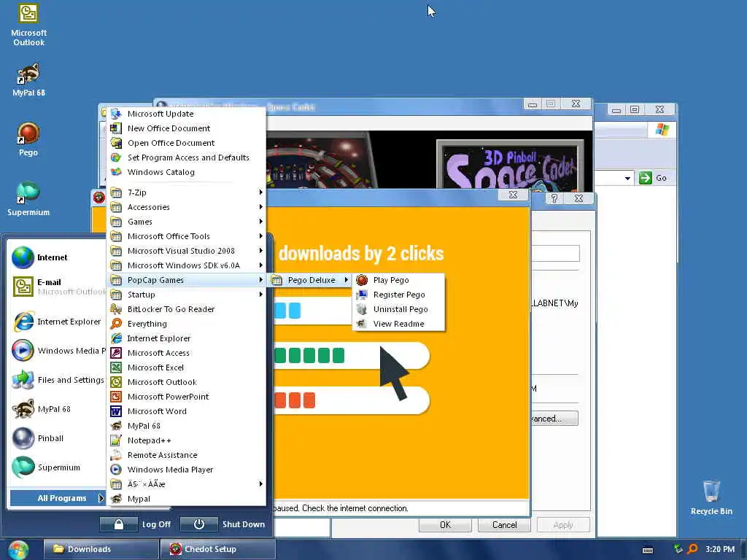747x560 pixels.
Task: Open Set Program Access and Defaults
Action: click(x=186, y=157)
